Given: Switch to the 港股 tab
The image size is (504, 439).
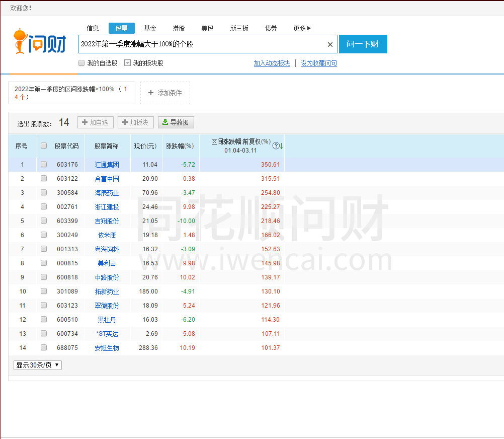Looking at the screenshot, I should tap(179, 28).
